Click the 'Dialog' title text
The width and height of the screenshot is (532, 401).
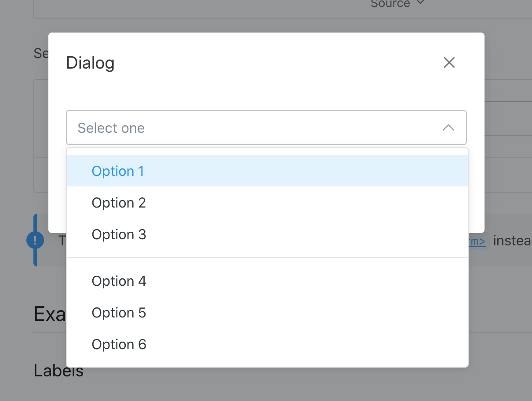(90, 62)
